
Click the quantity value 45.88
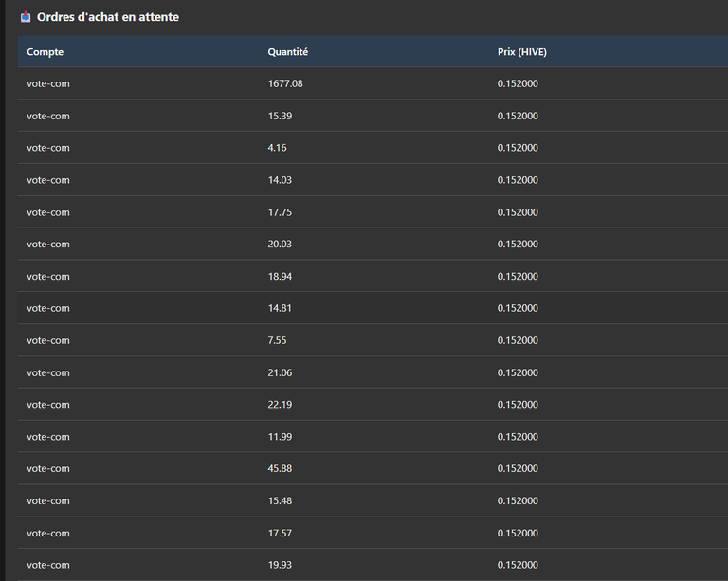[x=280, y=469]
